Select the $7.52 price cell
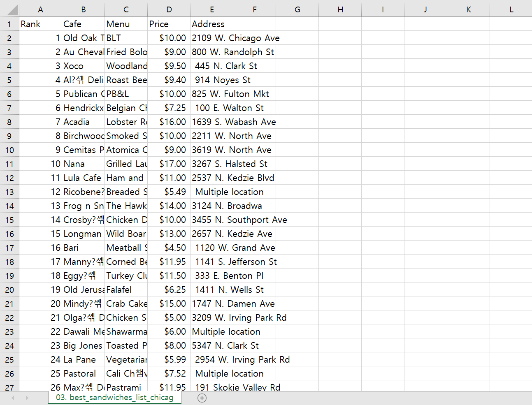 [x=169, y=373]
